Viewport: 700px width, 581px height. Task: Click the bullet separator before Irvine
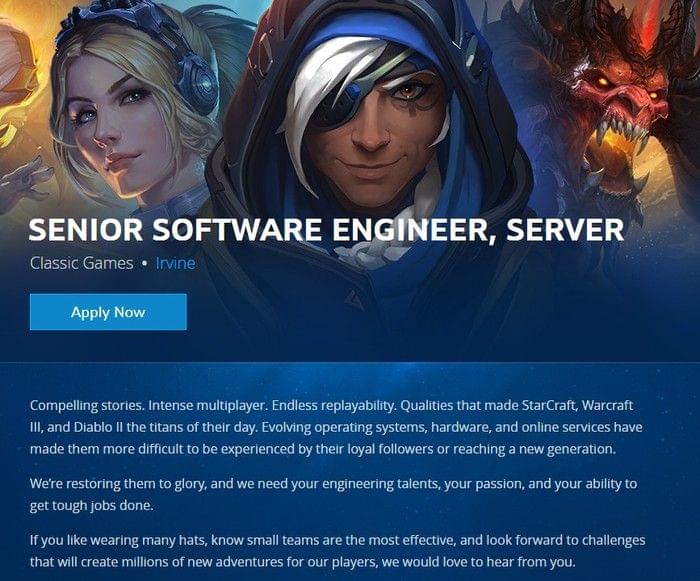click(144, 263)
